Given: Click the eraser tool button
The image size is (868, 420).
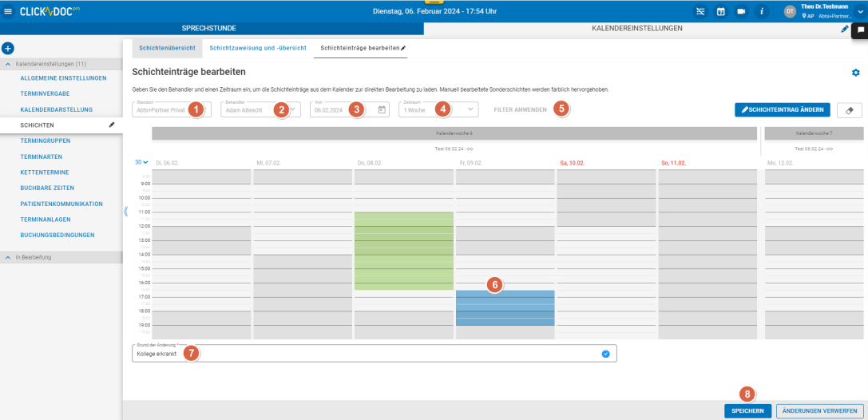Looking at the screenshot, I should coord(849,110).
